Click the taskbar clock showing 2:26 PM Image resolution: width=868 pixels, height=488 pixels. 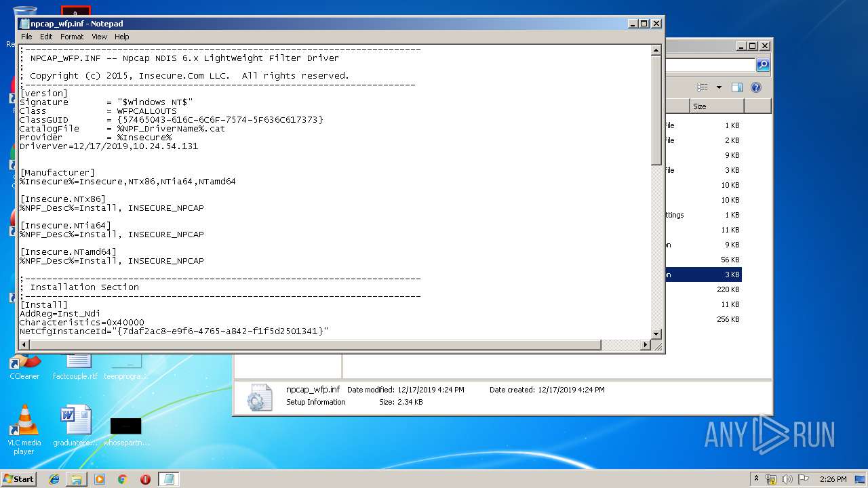[x=833, y=479]
